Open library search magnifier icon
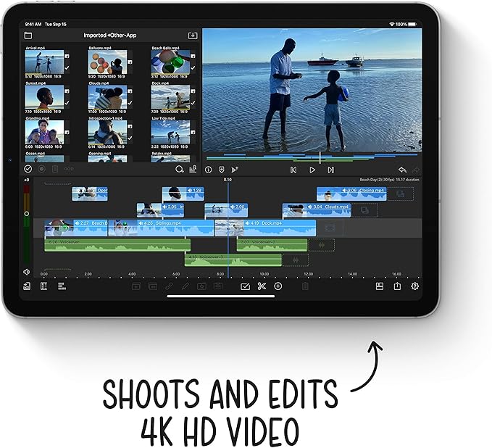This screenshot has height=448, width=492. click(x=179, y=170)
